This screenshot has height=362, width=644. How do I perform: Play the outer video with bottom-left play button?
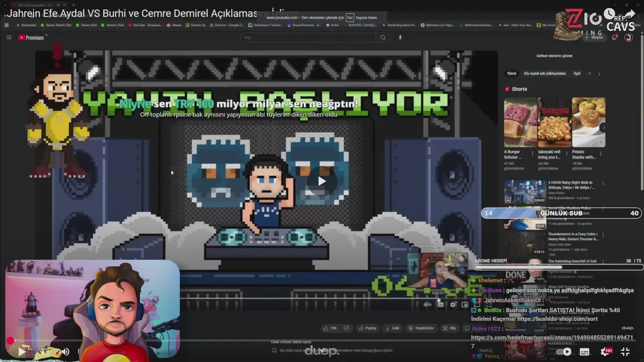point(22,351)
